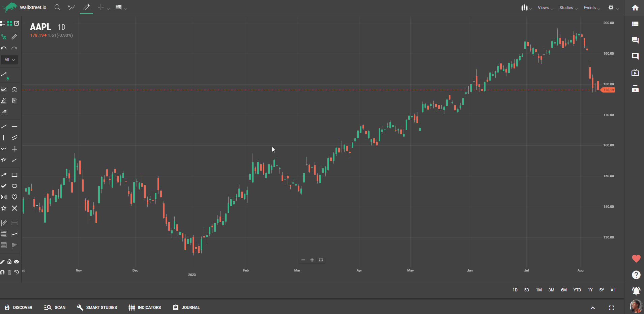Expand the Studies dropdown menu
The image size is (644, 314).
[x=568, y=8]
